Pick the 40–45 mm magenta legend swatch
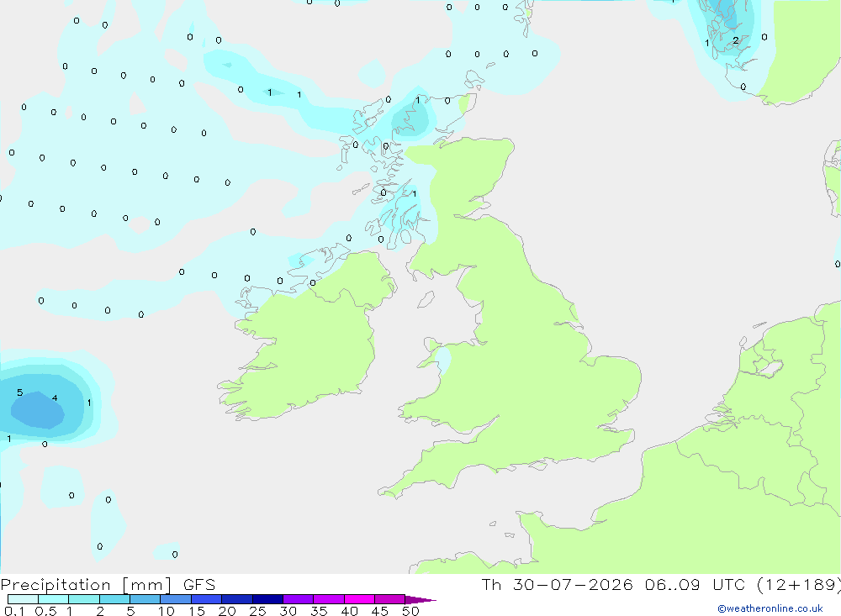This screenshot has height=616, width=841. point(359,599)
